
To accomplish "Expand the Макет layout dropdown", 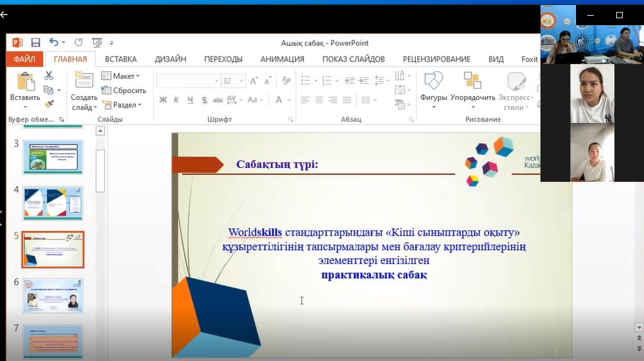I will click(123, 76).
